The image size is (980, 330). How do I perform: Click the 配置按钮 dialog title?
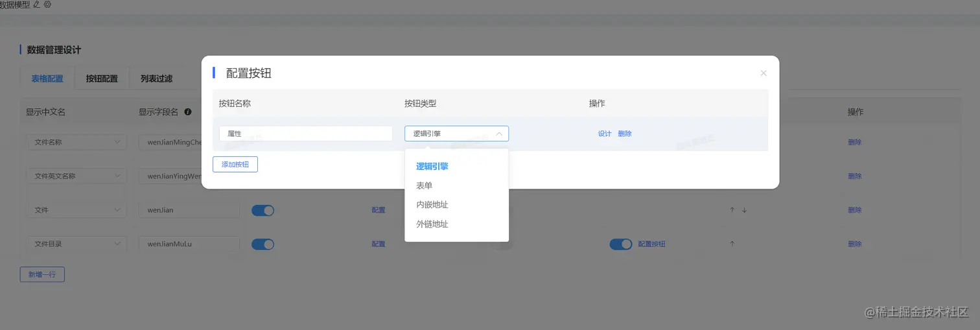pos(248,73)
